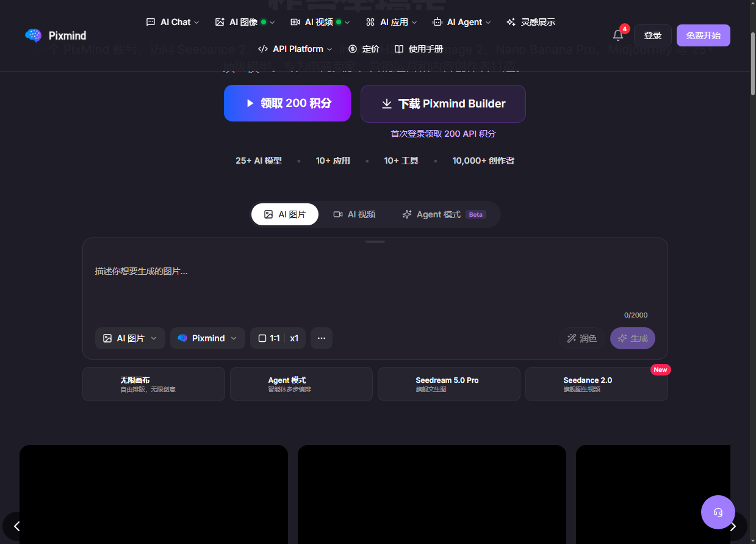Click the New badge on Seedance card

click(x=660, y=369)
